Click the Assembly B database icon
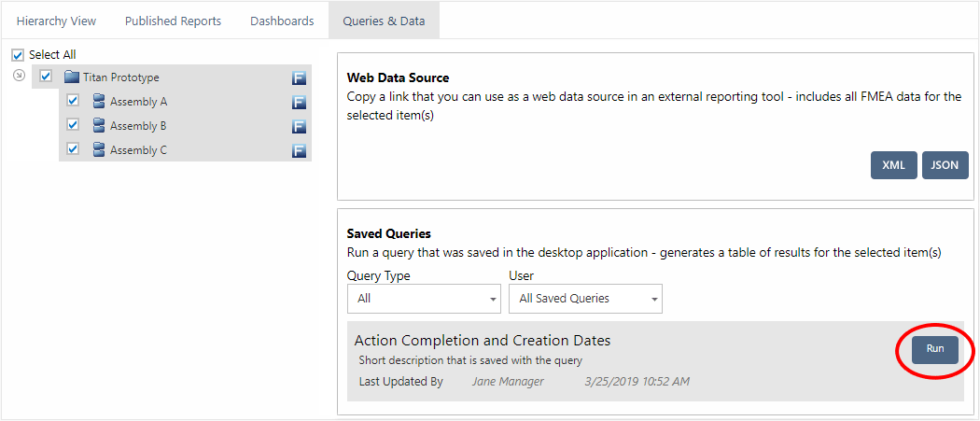 [99, 126]
